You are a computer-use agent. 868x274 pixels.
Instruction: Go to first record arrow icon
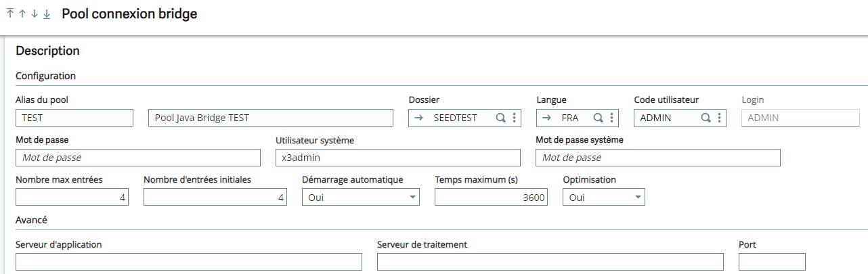(x=10, y=14)
